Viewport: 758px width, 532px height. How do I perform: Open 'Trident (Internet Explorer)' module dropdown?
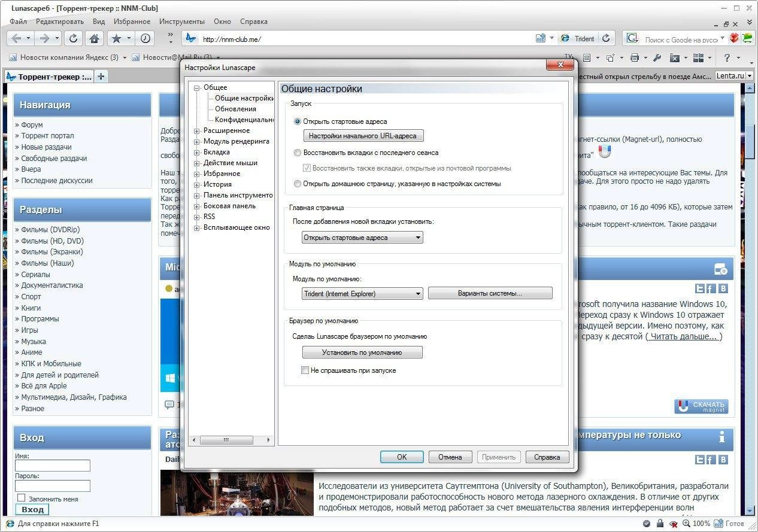pos(362,293)
